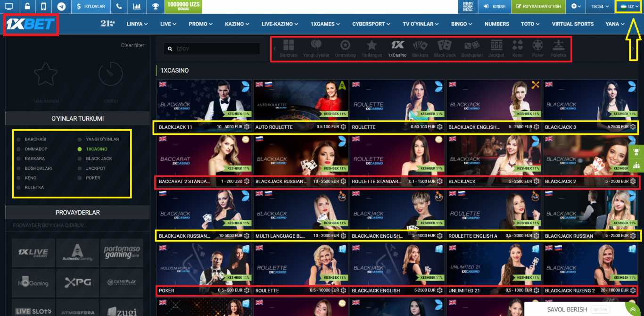Open the TOTO menu
Screen dimensions: 644x316
[x=530, y=24]
